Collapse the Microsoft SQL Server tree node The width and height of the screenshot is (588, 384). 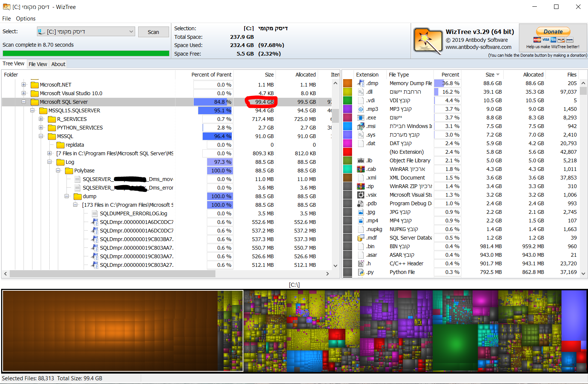click(24, 102)
